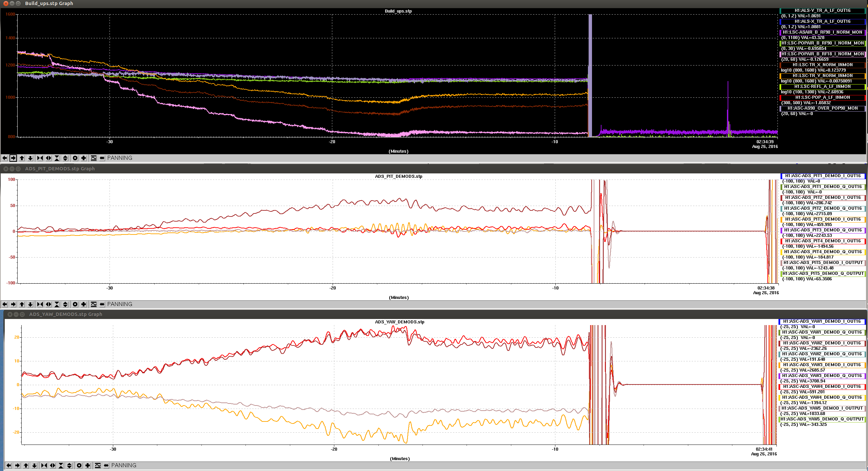Click red H1:LSC-POP_A_LF_INMON legend color box
The height and width of the screenshot is (471, 868).
coord(822,97)
